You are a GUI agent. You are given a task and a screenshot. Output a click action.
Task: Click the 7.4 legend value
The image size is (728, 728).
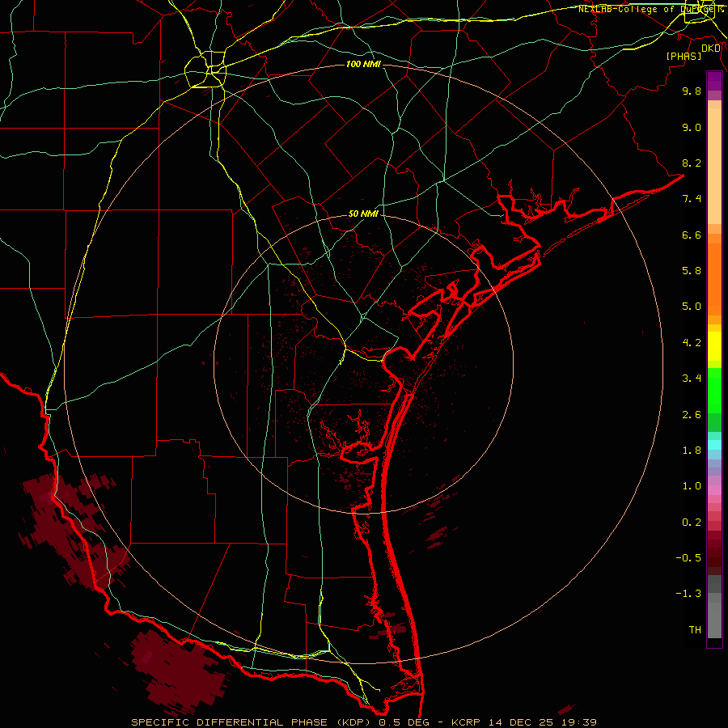coord(692,199)
